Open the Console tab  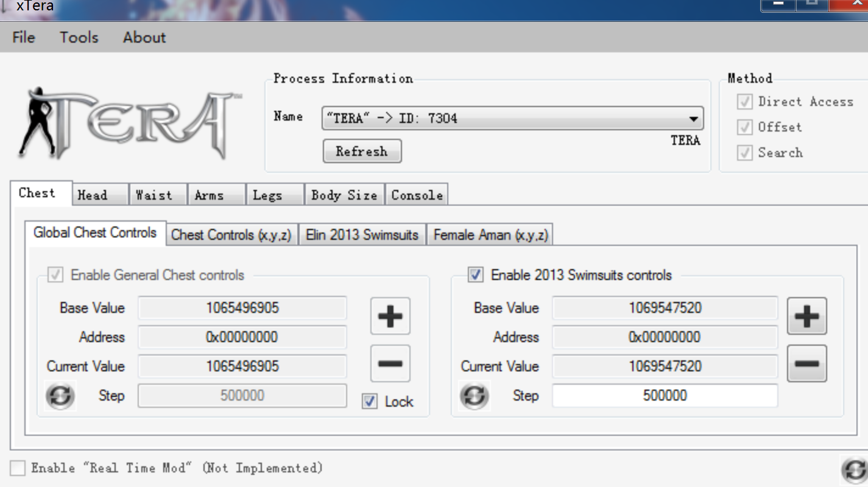417,195
